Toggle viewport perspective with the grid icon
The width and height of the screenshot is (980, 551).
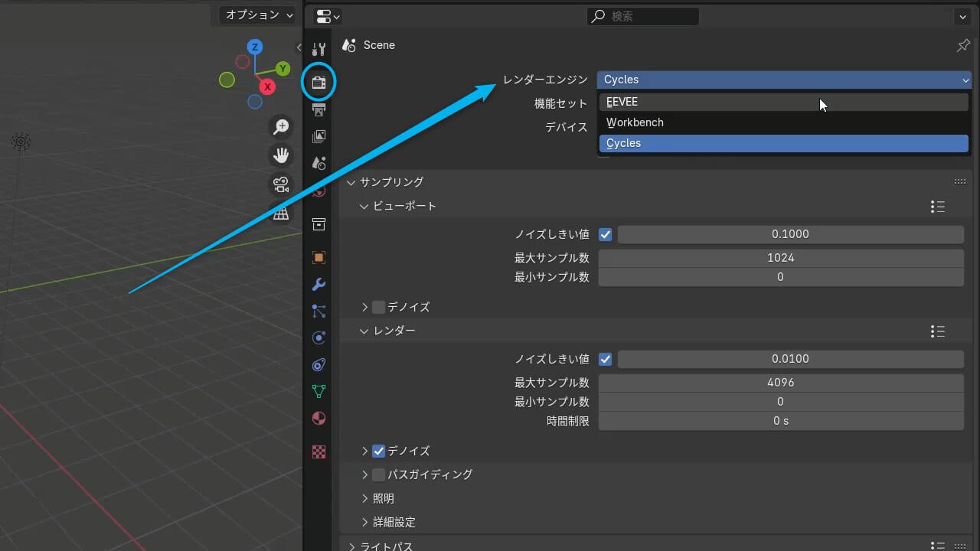click(x=281, y=214)
